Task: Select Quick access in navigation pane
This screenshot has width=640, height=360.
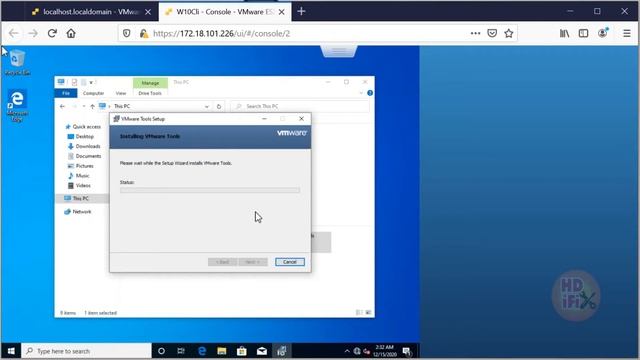Action: (x=83, y=127)
